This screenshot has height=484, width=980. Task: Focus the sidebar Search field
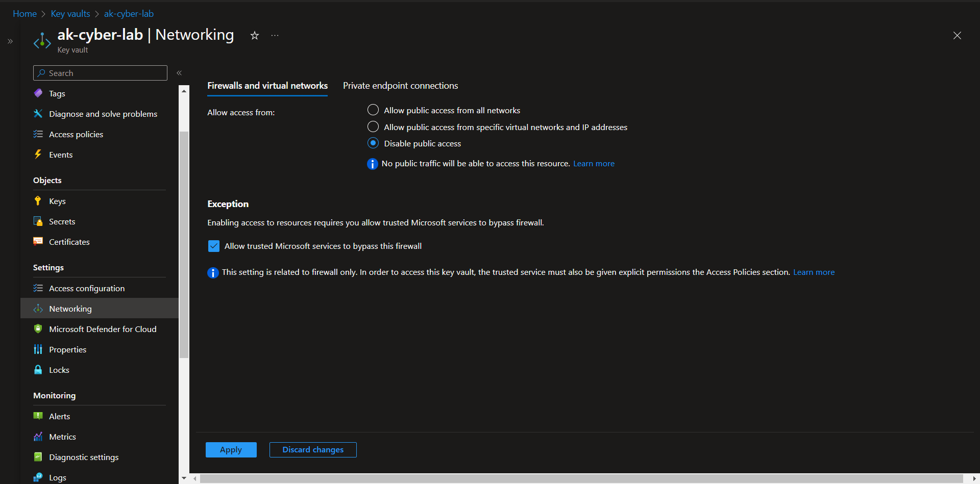[x=100, y=73]
